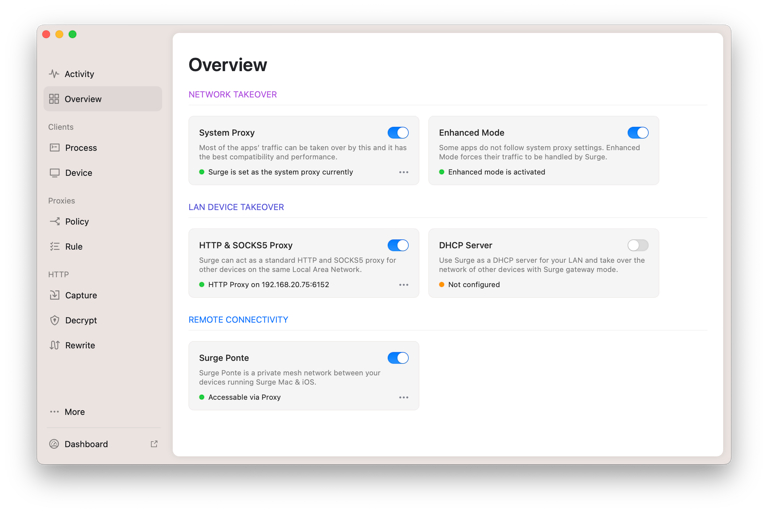Viewport: 768px width, 513px height.
Task: Open Surge Ponte card's three-dot options
Action: tap(403, 397)
